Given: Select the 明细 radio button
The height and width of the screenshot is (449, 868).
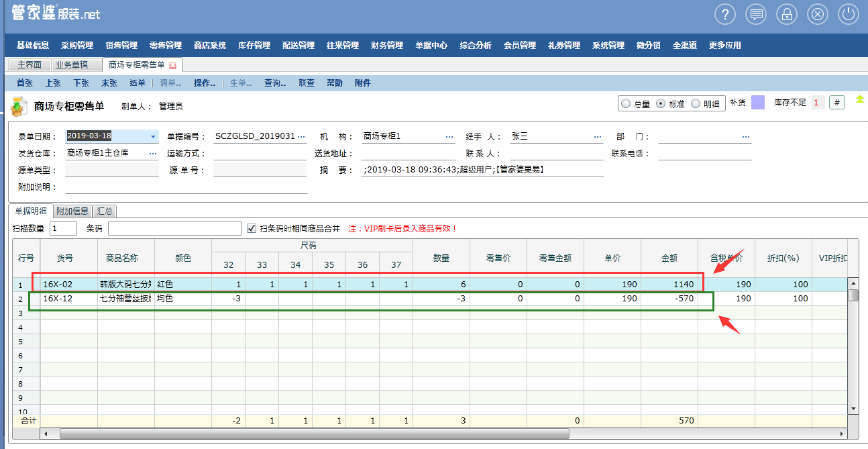Looking at the screenshot, I should 695,104.
